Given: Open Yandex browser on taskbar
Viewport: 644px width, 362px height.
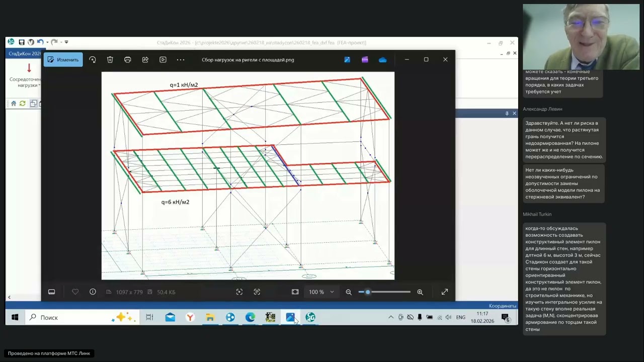Looking at the screenshot, I should 190,317.
